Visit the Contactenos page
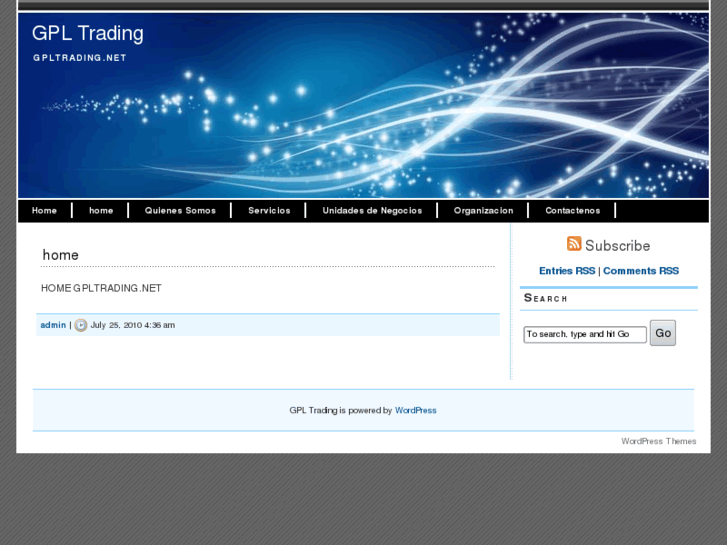This screenshot has width=727, height=545. click(573, 211)
